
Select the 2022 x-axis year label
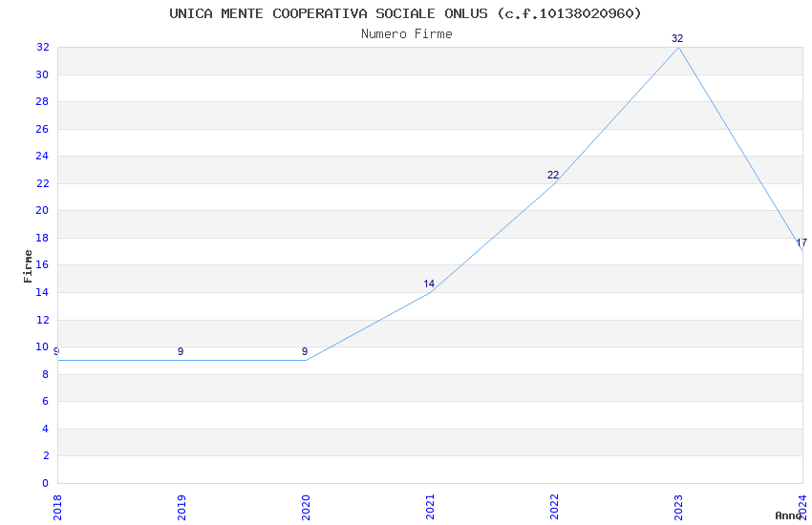pos(554,508)
